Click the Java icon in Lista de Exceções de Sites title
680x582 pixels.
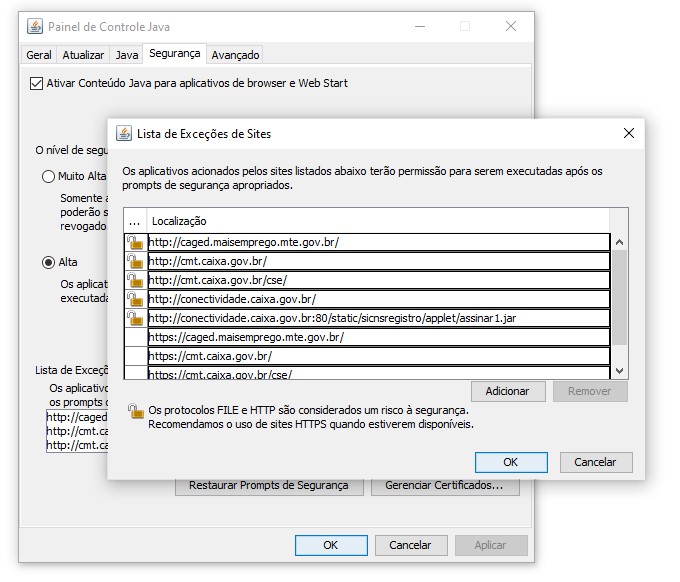click(124, 134)
